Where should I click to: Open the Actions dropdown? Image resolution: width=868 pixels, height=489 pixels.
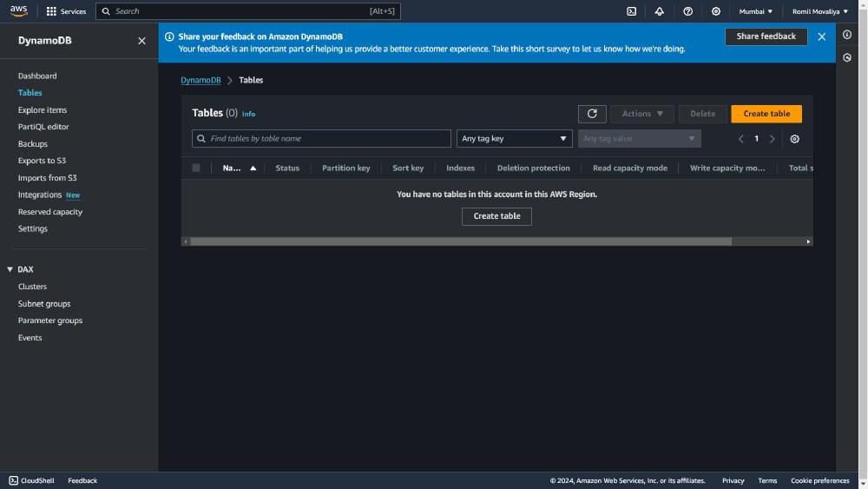click(641, 114)
